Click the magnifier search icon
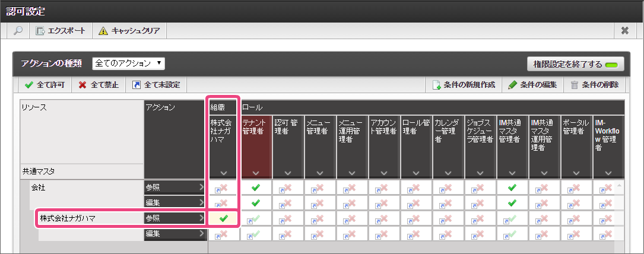The image size is (644, 254). [x=18, y=31]
